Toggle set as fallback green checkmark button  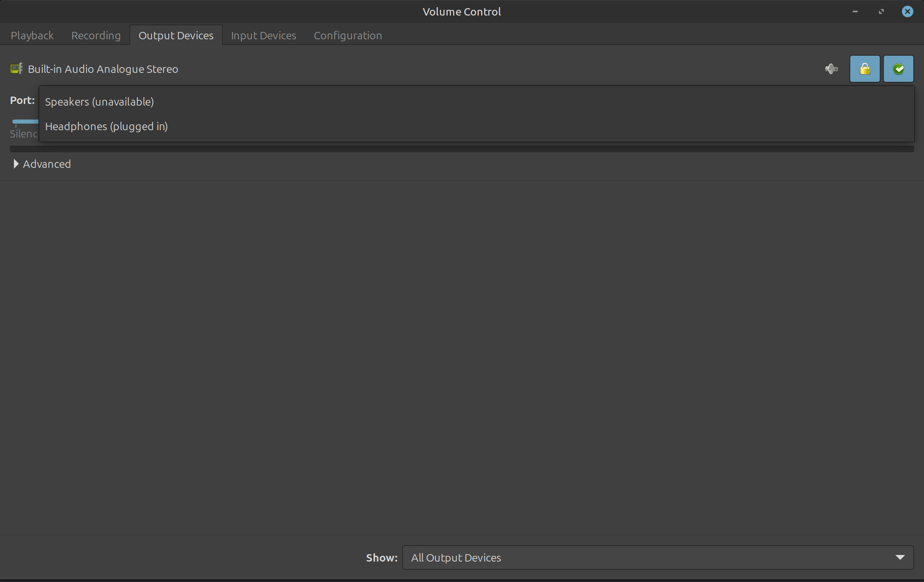(898, 69)
